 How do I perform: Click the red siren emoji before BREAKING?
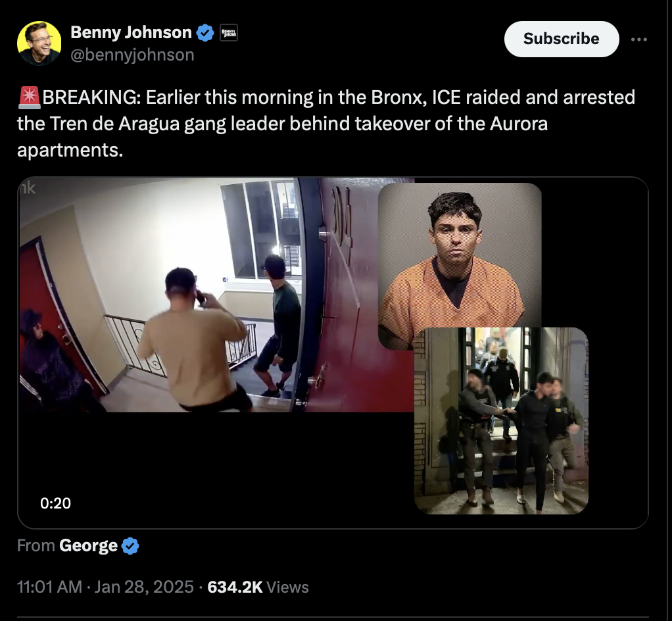(x=29, y=97)
